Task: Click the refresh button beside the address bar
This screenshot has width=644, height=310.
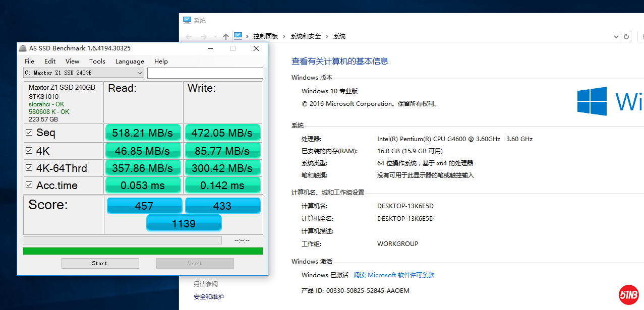Action: coord(627,36)
